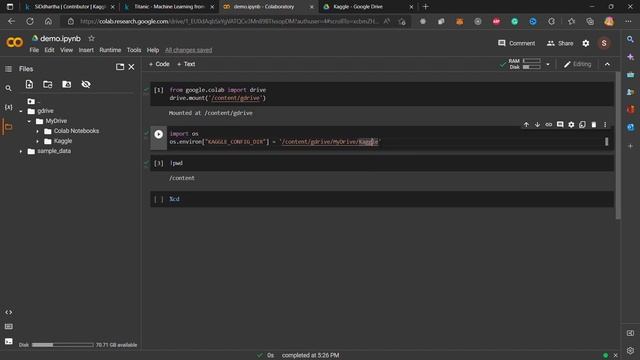Viewport: 640px width, 360px height.
Task: Collapse the MyDrive folder
Action: pos(29,121)
